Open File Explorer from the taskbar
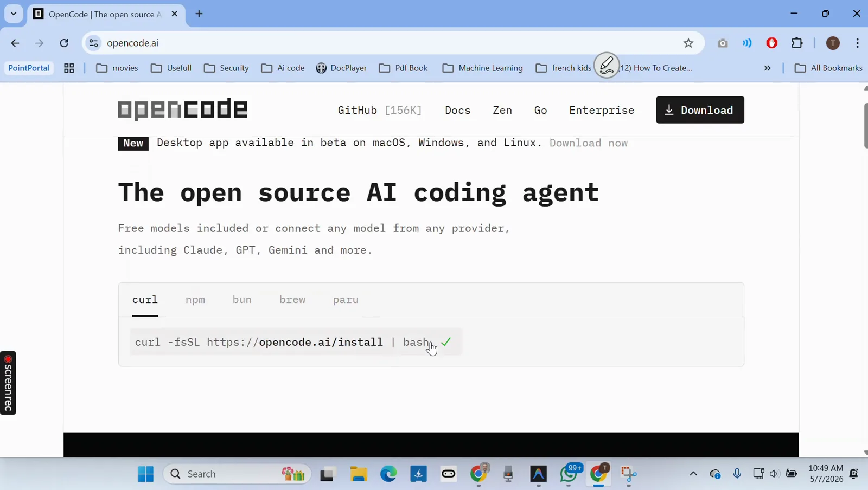The image size is (868, 490). tap(359, 474)
